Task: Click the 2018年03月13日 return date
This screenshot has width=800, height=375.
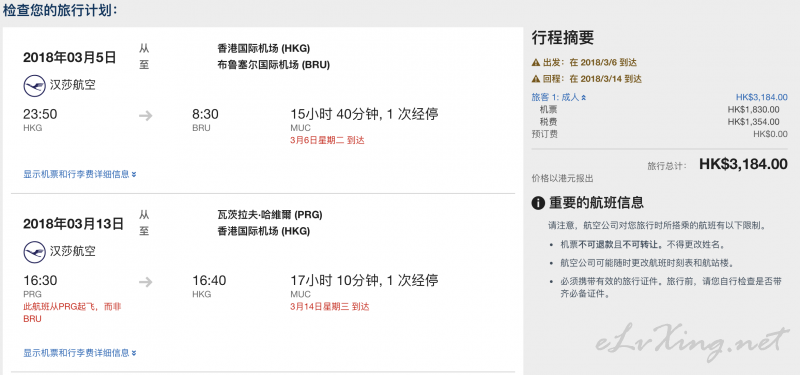Action: (73, 223)
